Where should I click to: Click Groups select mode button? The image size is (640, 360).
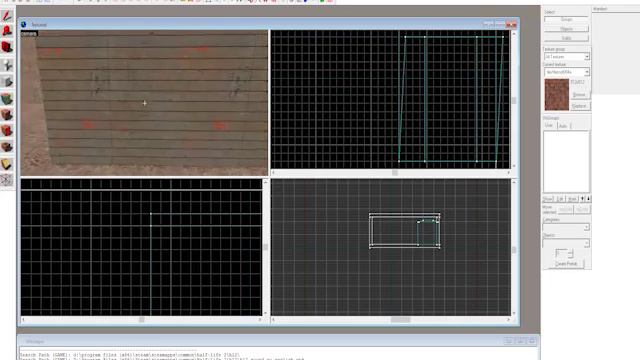point(566,20)
